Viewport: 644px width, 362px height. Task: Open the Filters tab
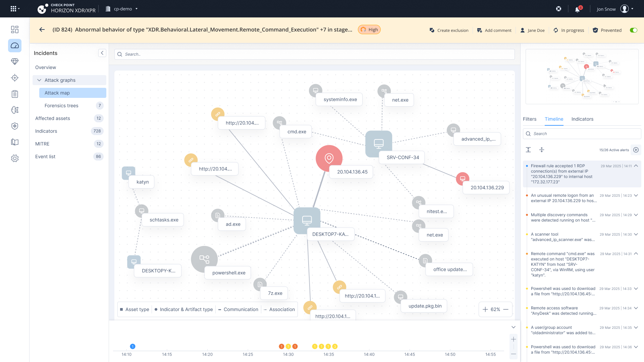[x=530, y=119]
